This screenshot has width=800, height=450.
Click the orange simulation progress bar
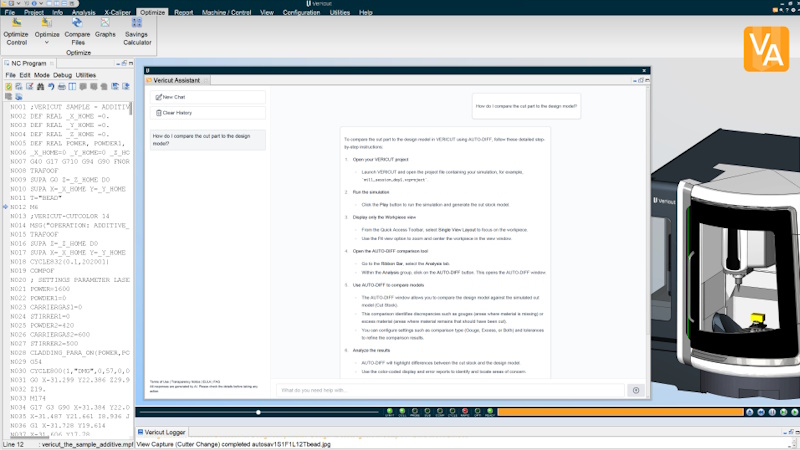(620, 412)
